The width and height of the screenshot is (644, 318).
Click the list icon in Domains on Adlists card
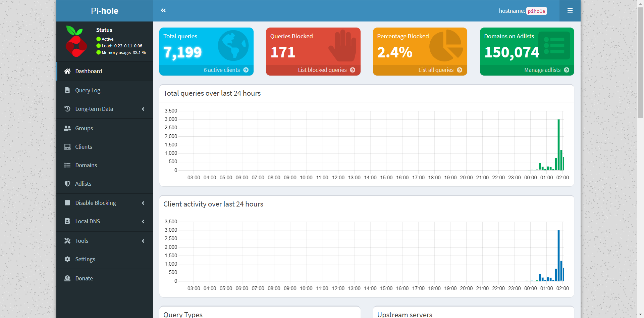tap(554, 46)
